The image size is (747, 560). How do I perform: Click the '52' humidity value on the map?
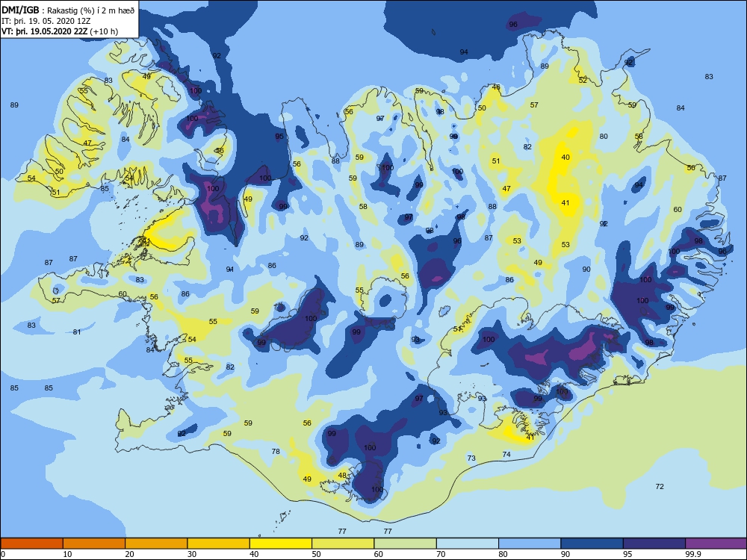pos(583,81)
